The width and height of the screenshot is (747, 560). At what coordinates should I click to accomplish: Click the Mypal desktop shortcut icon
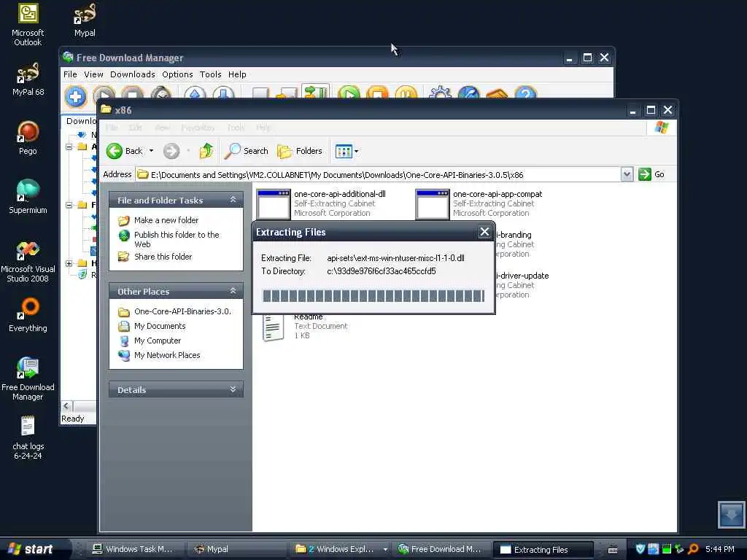pyautogui.click(x=85, y=20)
